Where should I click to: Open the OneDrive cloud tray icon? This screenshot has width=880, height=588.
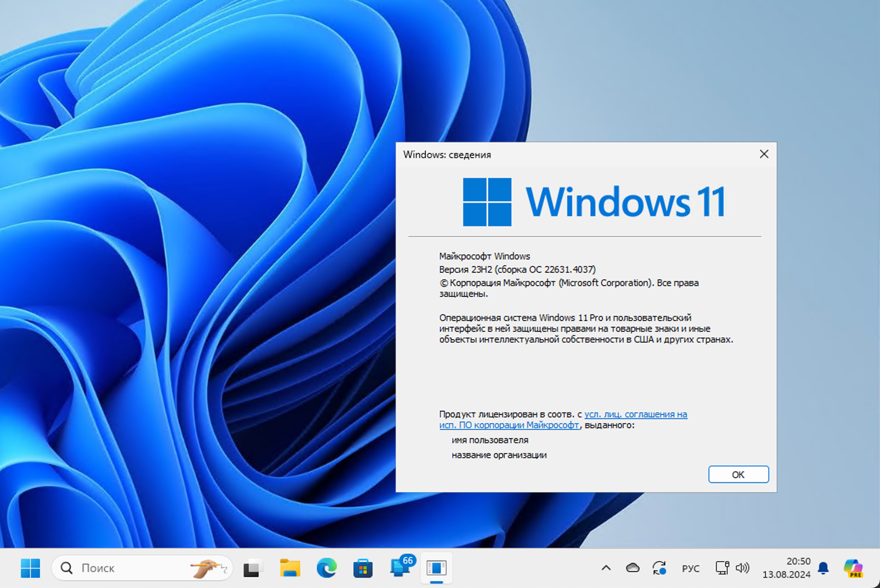click(632, 568)
